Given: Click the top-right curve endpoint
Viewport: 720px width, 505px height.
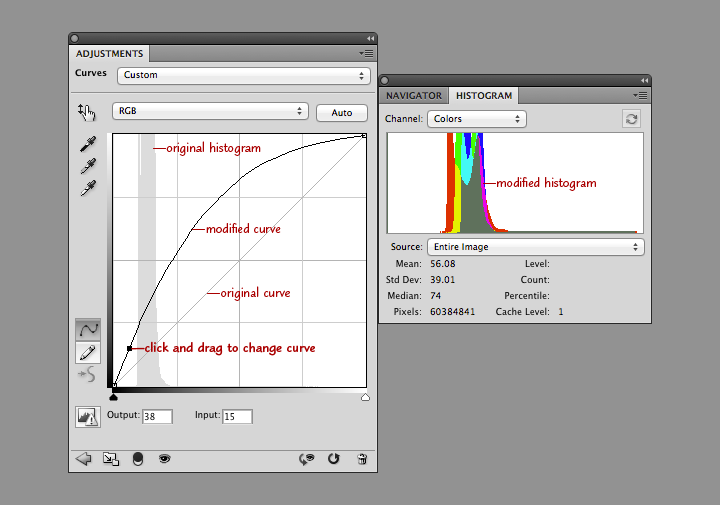Looking at the screenshot, I should click(x=364, y=135).
